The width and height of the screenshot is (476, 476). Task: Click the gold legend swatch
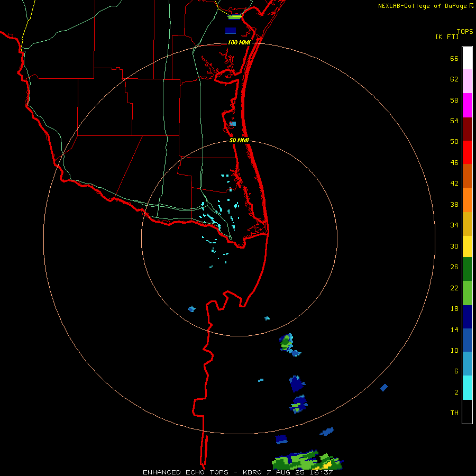pos(467,224)
